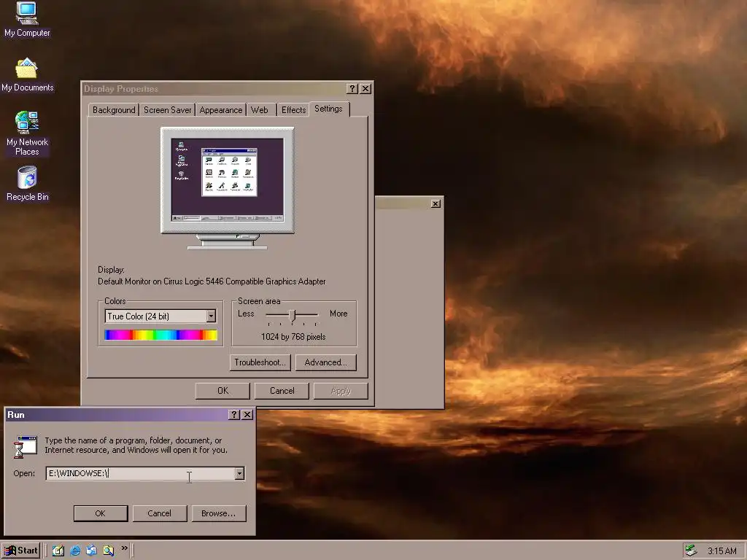Viewport: 747px width, 560px height.
Task: Switch to the Screen Saver tab
Action: [167, 110]
